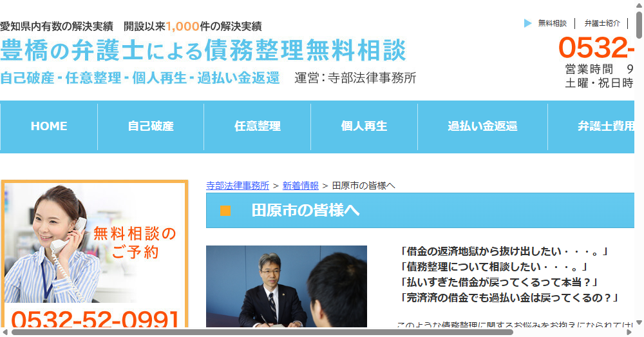644x337 pixels.
Task: Click the vertical scrollbar down arrow
Action: pyautogui.click(x=639, y=322)
